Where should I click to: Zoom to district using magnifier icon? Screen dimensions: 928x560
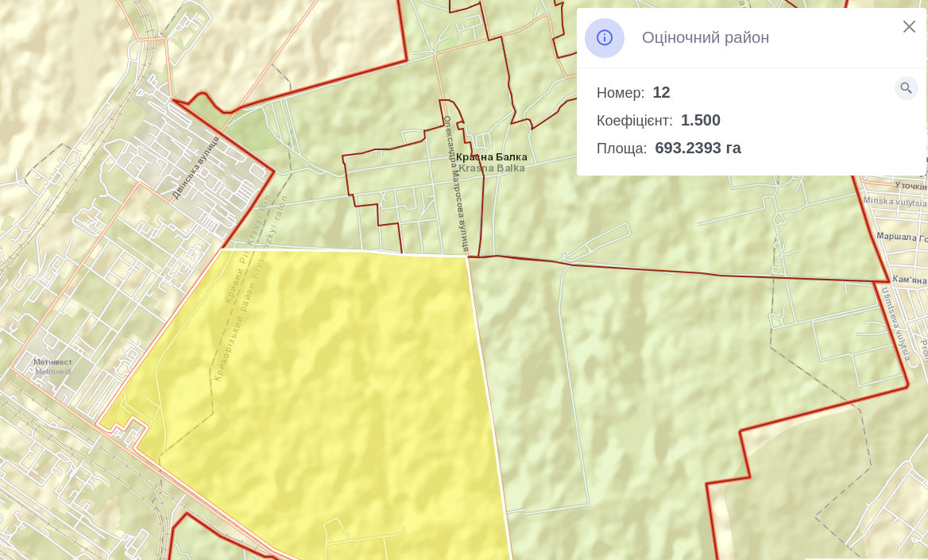pyautogui.click(x=906, y=88)
